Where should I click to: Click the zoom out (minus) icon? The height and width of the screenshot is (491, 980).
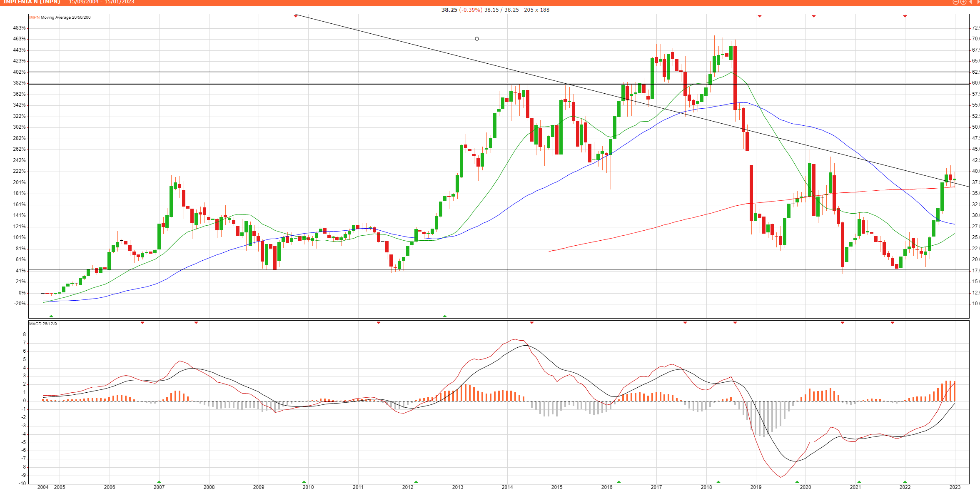click(x=956, y=2)
